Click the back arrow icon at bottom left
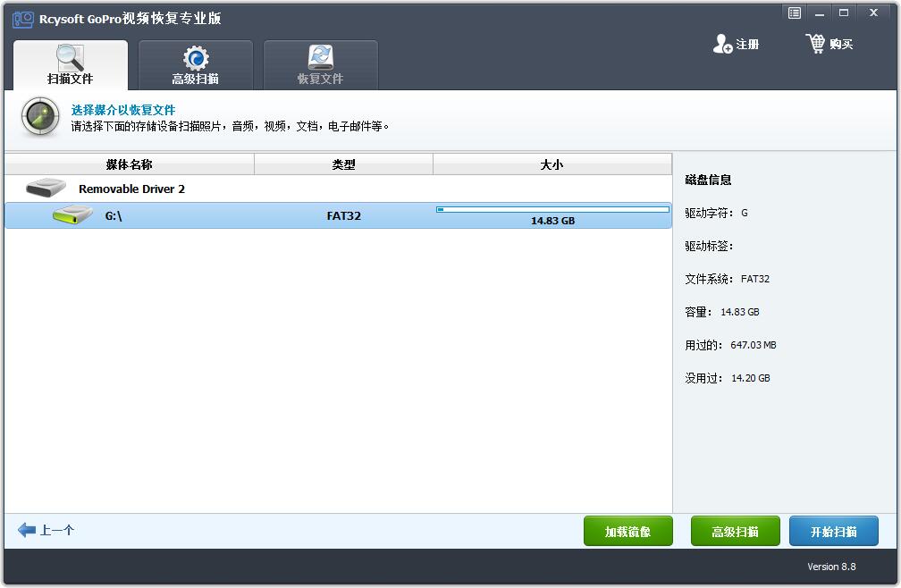This screenshot has height=588, width=901. 27,530
